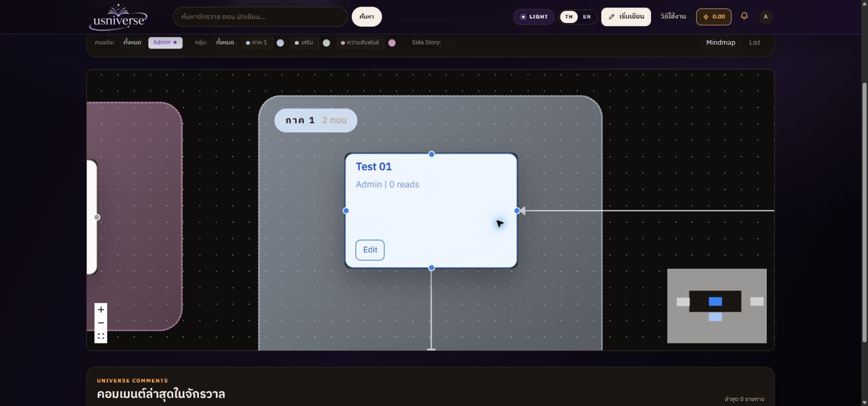Switch to List view

coord(755,43)
